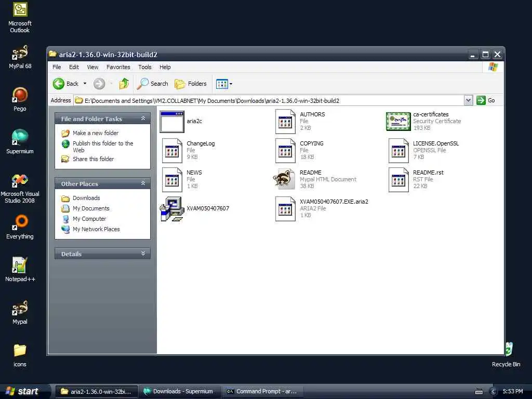The image size is (532, 399).
Task: Open the Help menu
Action: coord(165,67)
